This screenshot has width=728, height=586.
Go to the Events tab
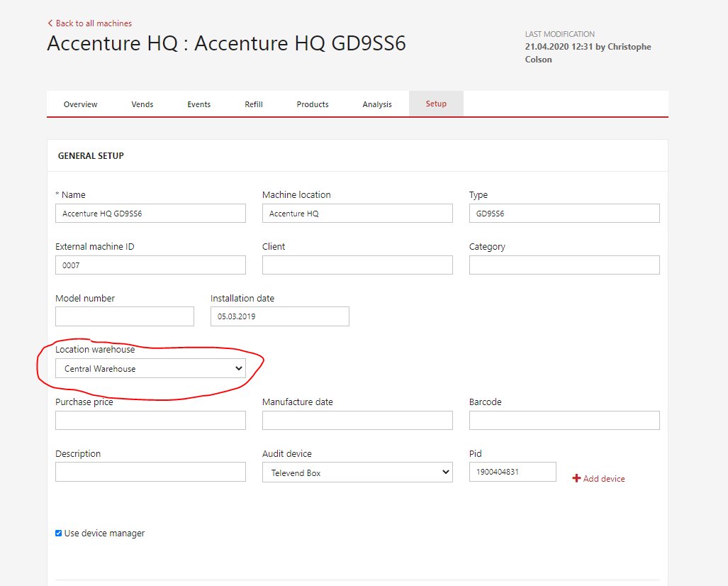coord(198,104)
